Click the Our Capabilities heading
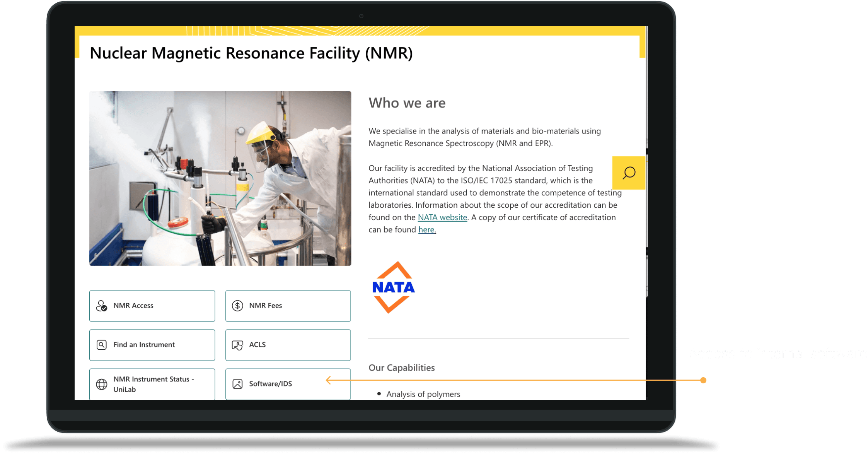 click(x=401, y=368)
